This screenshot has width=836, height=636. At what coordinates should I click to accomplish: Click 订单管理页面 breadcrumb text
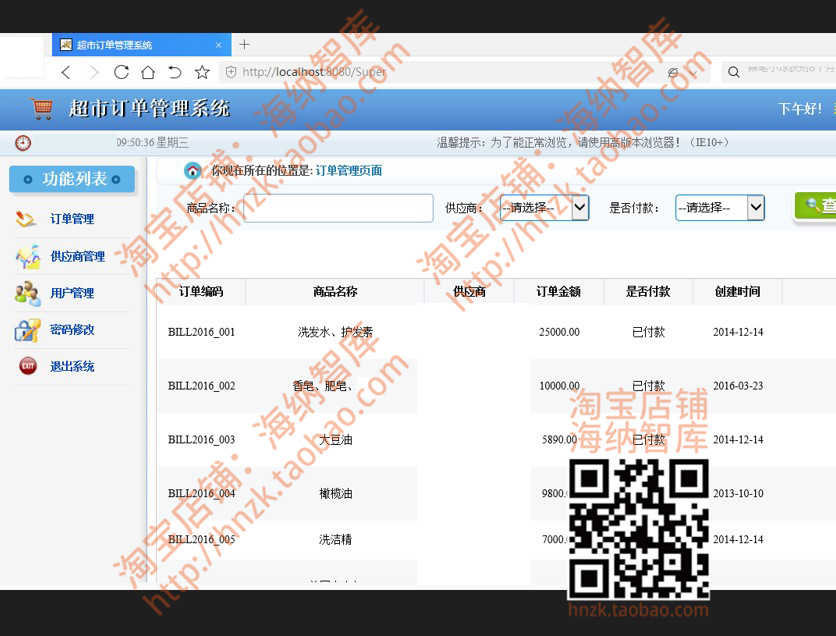coord(349,171)
